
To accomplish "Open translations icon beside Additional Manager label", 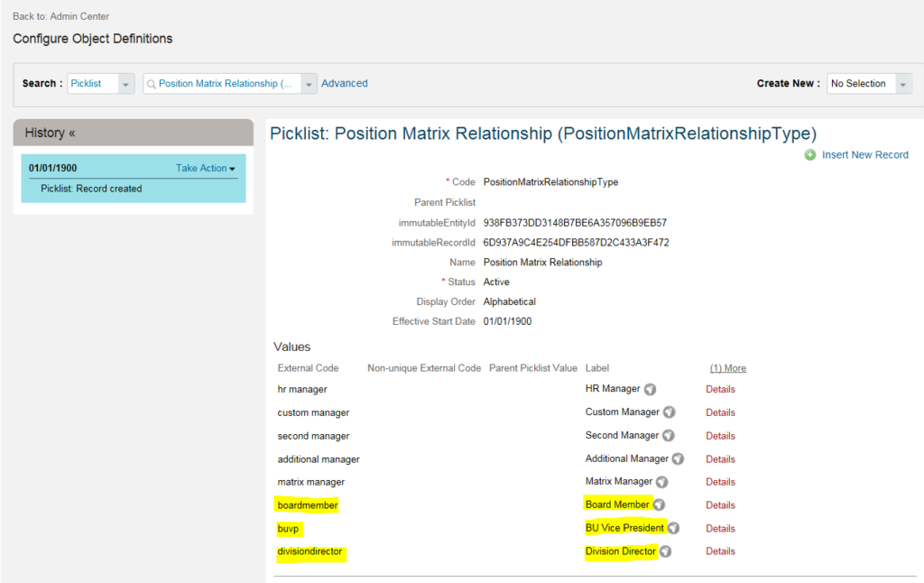I will tap(679, 458).
